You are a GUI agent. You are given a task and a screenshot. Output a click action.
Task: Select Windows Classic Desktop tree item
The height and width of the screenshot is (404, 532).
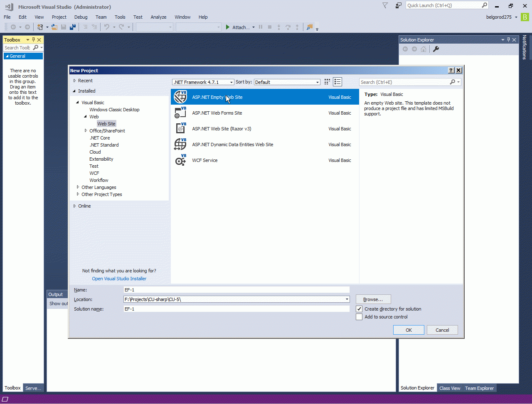click(x=114, y=110)
